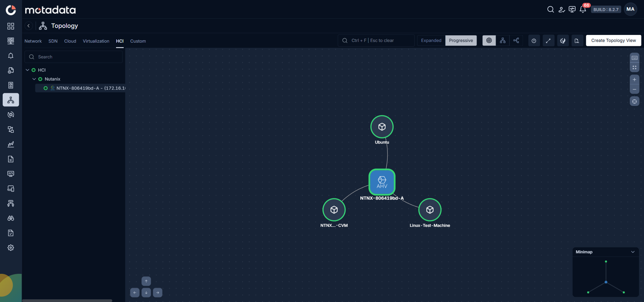Select the radial layout icon

point(489,41)
